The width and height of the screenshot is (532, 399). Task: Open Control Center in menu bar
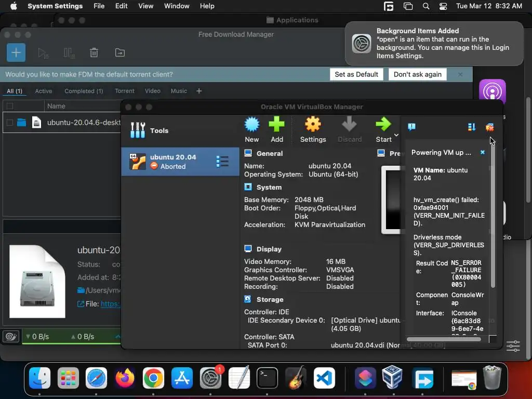pyautogui.click(x=443, y=6)
